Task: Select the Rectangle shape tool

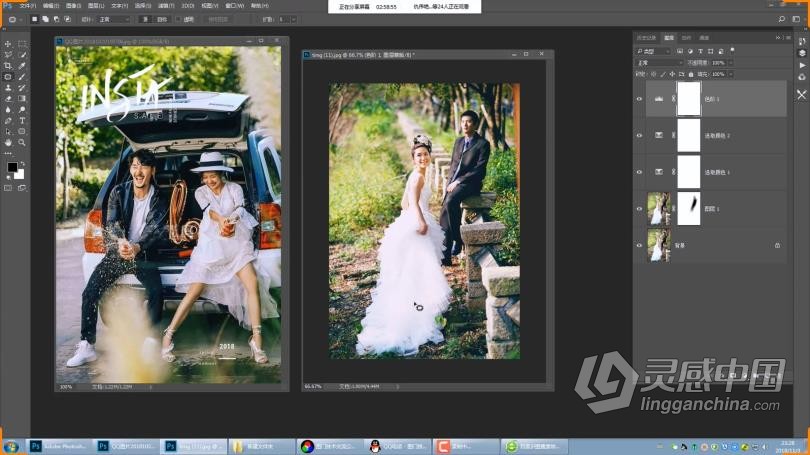Action: click(x=22, y=131)
